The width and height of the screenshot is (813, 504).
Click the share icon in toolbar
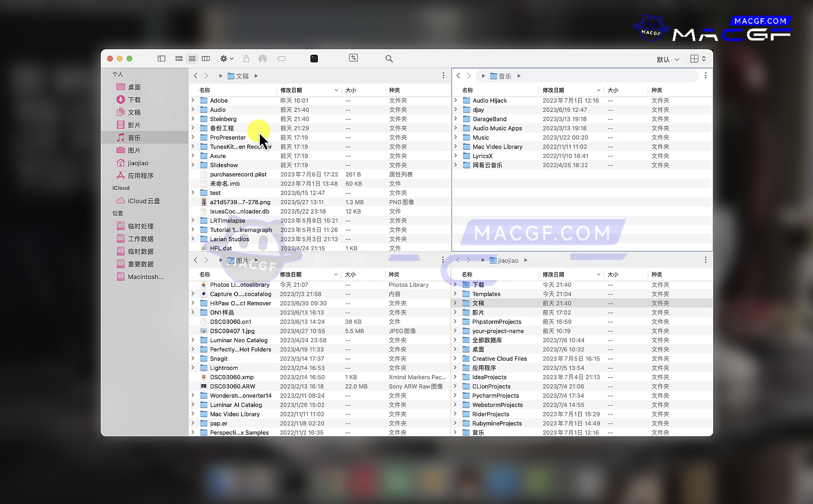click(246, 58)
